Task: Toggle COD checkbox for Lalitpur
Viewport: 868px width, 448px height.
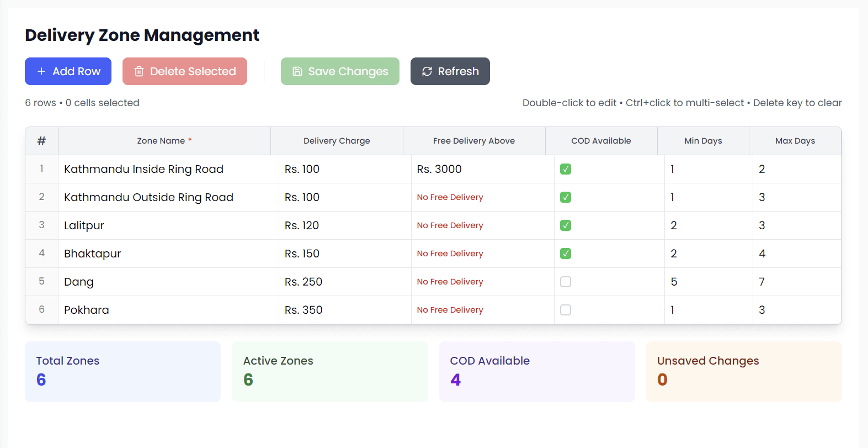Action: click(566, 225)
